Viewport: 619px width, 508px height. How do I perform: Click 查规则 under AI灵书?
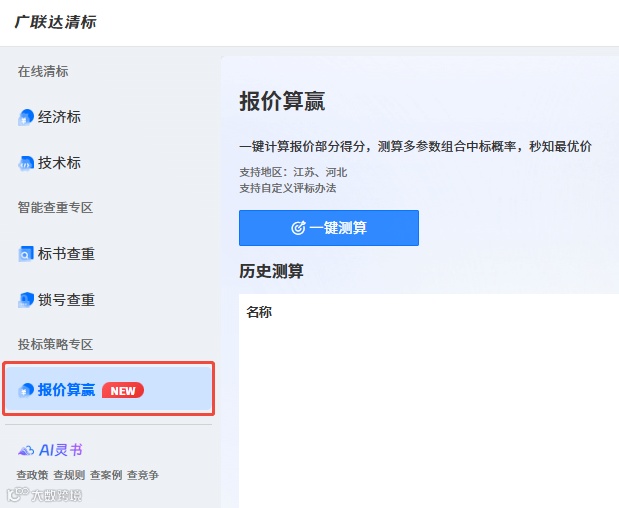pos(69,475)
